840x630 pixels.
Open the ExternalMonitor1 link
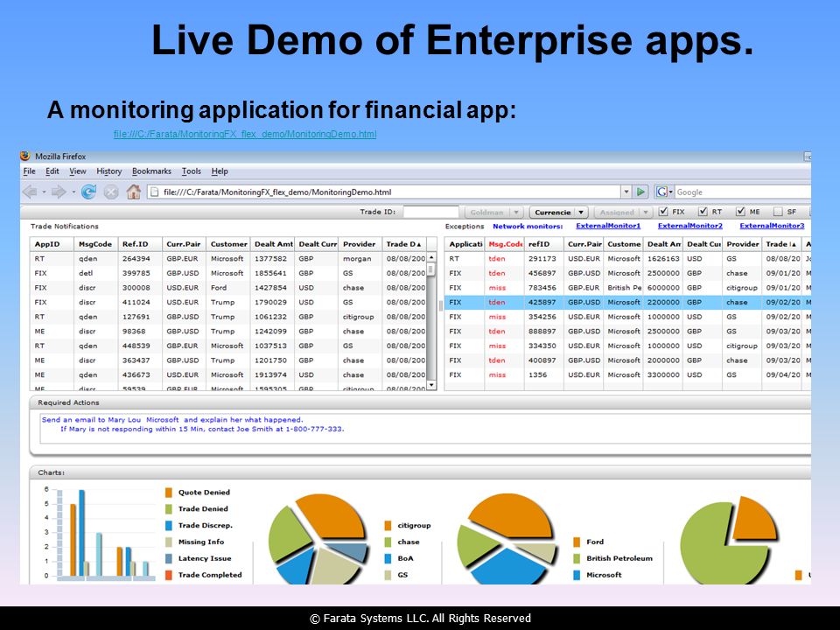coord(608,226)
